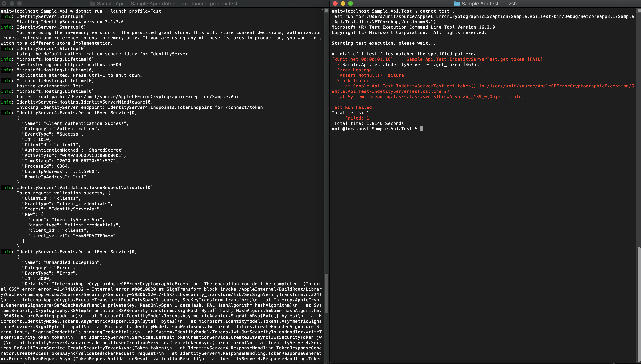Click the http://localhost:5000 URL in the log
The image size is (641, 364).
93,65
